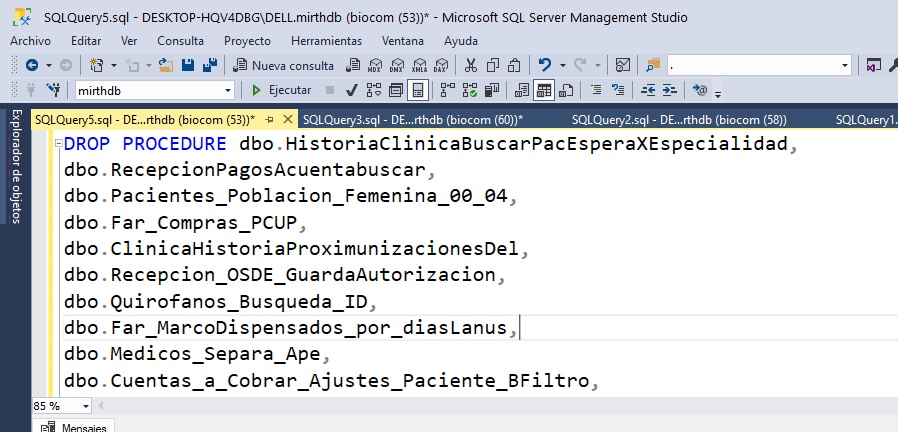This screenshot has height=432, width=898.
Task: Click the DMX query icon
Action: [396, 65]
